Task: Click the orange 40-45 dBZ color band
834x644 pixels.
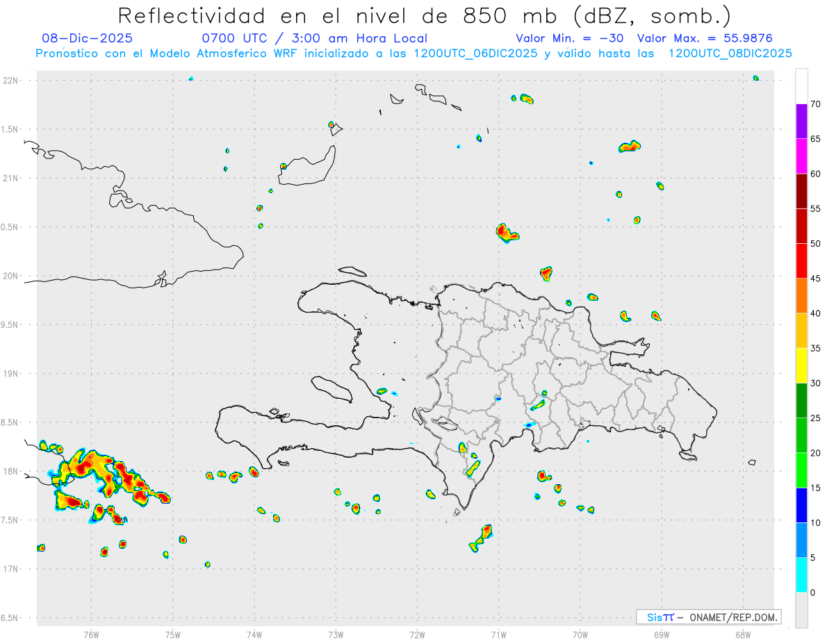Action: 801,296
